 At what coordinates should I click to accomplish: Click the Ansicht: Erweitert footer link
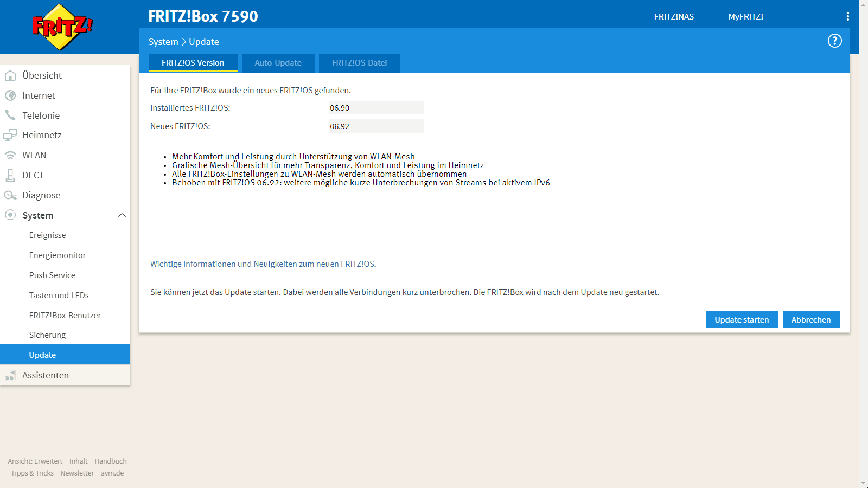pyautogui.click(x=35, y=461)
